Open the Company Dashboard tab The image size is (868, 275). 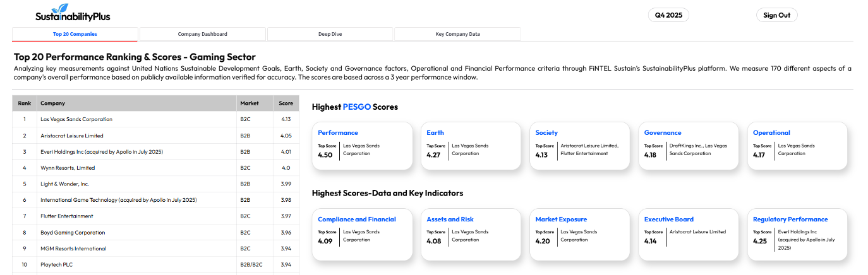point(203,34)
